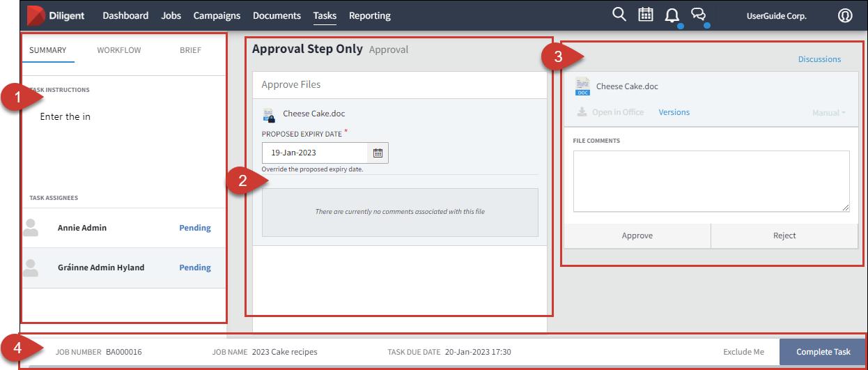
Task: Open the calendar icon in top bar
Action: coord(646,15)
